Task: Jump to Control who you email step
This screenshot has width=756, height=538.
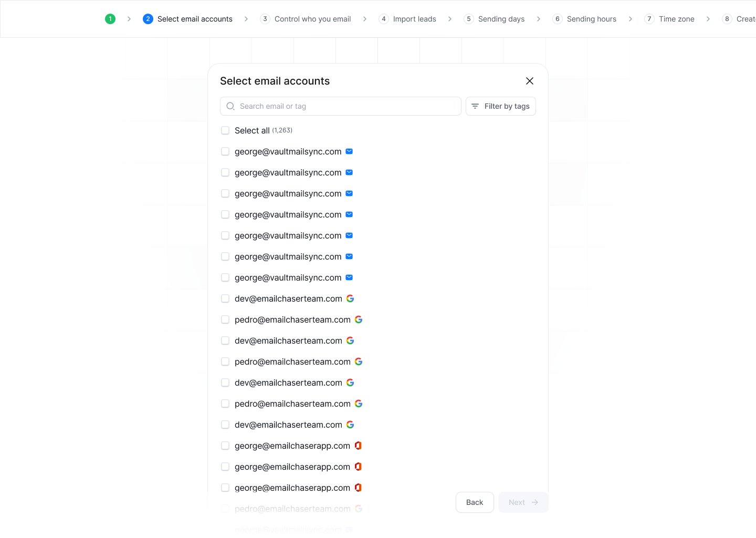Action: (306, 19)
